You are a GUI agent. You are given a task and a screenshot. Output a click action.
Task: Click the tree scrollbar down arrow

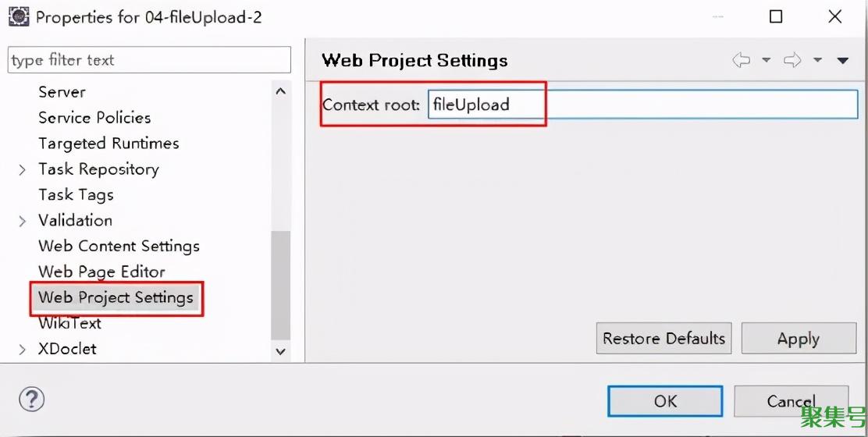point(281,351)
